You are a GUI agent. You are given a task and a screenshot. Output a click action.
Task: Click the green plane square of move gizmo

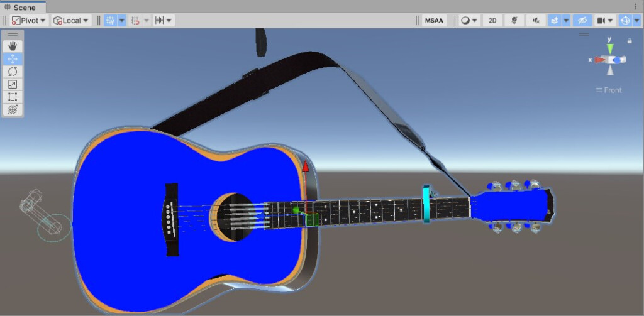312,220
